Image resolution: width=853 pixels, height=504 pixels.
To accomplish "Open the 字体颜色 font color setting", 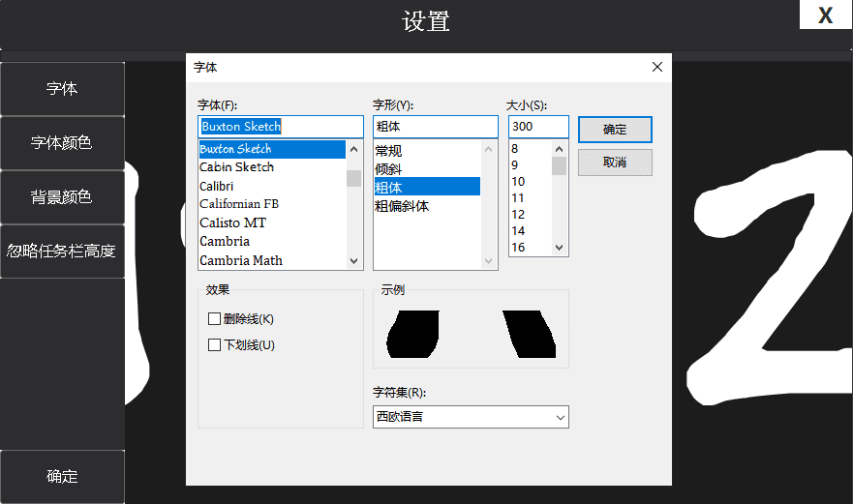I will pyautogui.click(x=62, y=143).
